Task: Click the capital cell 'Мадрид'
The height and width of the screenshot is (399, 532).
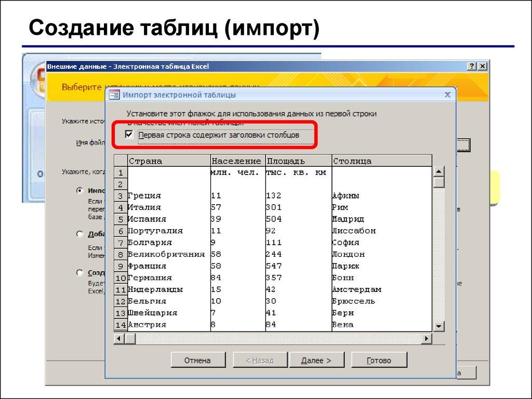Action: [382, 219]
